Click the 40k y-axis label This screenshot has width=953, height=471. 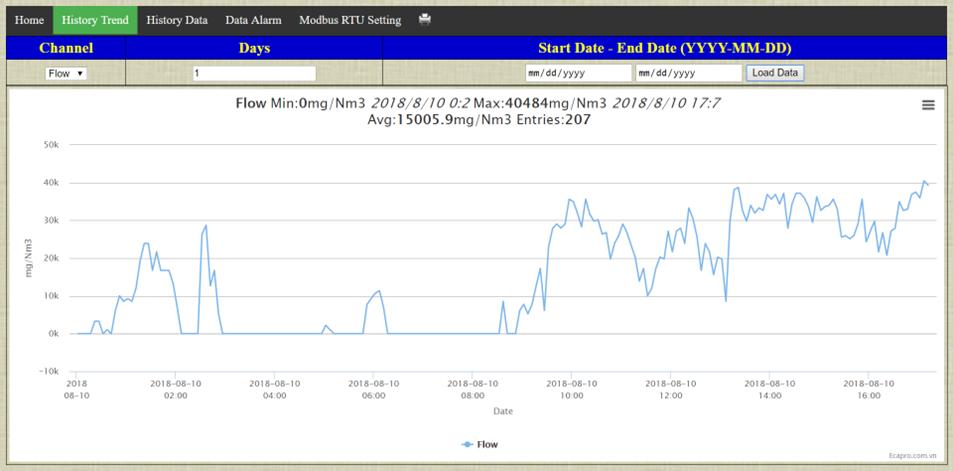tap(51, 183)
